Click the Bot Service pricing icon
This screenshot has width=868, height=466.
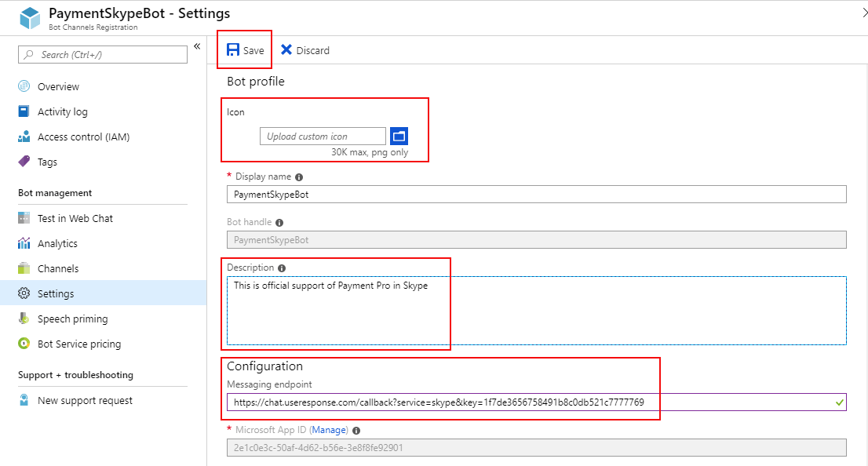coord(24,344)
